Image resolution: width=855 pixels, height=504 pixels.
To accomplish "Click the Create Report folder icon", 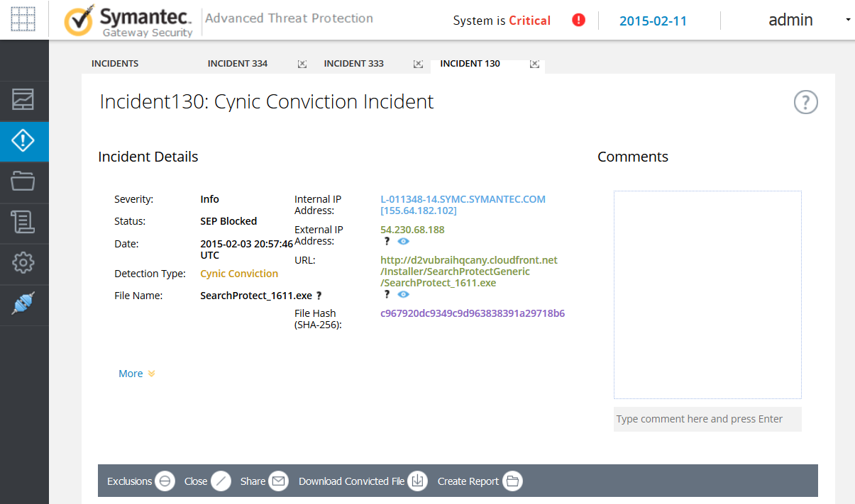I will tap(512, 481).
